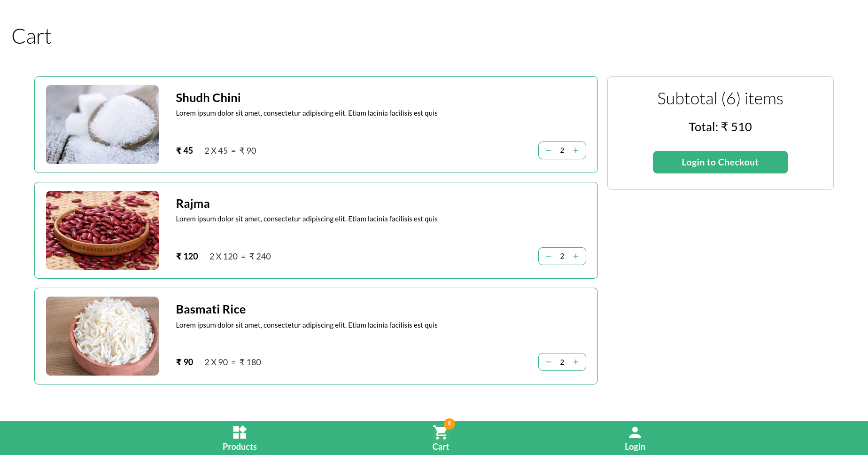Open the Shudh Chini product title
This screenshot has height=455, width=868.
208,98
